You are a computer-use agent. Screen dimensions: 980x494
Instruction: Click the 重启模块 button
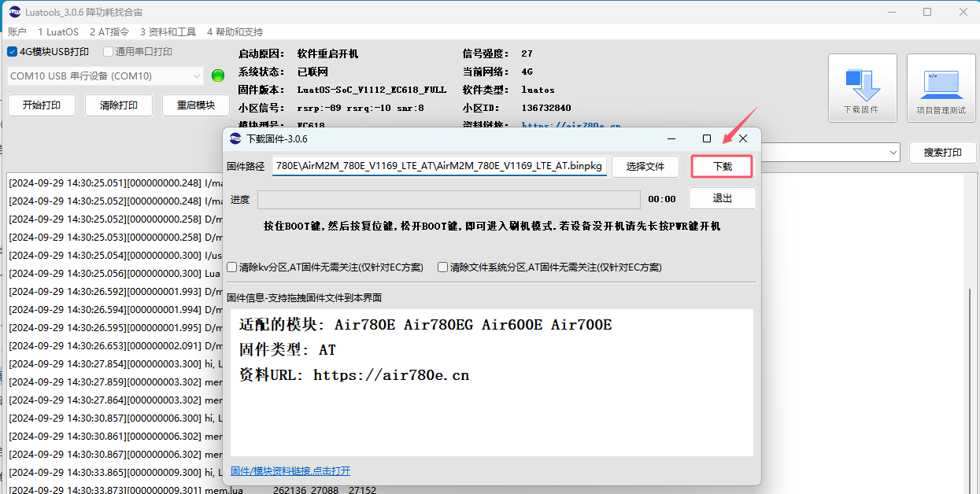(196, 105)
